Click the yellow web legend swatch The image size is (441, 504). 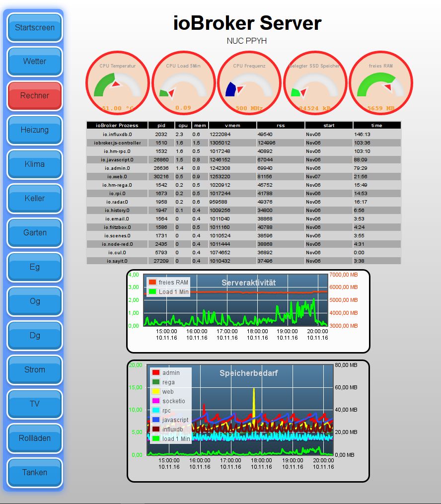coord(156,391)
